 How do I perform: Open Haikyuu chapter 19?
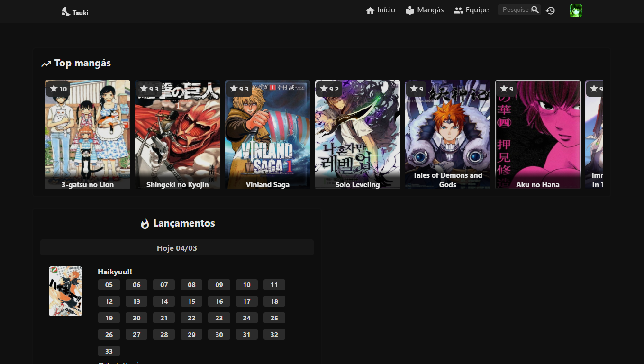pos(109,318)
